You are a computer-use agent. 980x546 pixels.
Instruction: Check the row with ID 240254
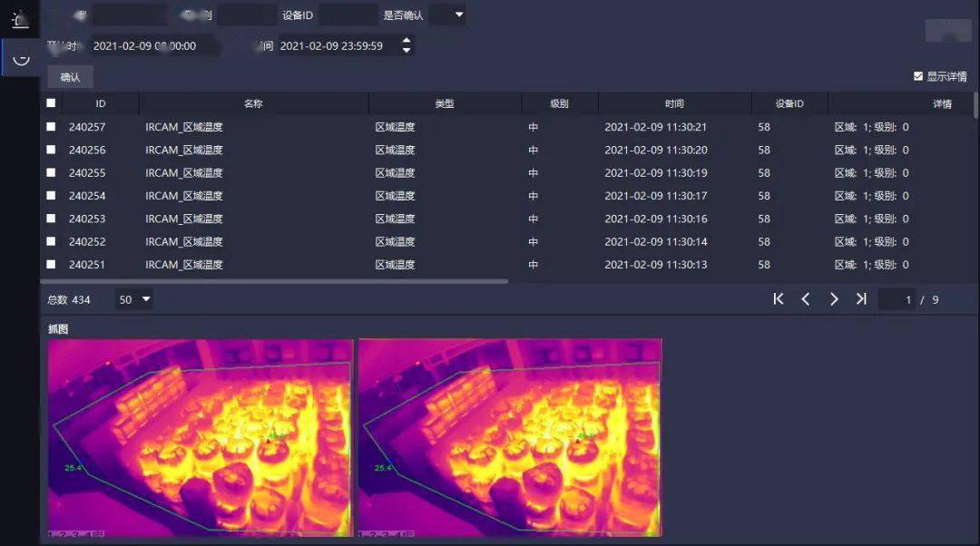click(51, 196)
